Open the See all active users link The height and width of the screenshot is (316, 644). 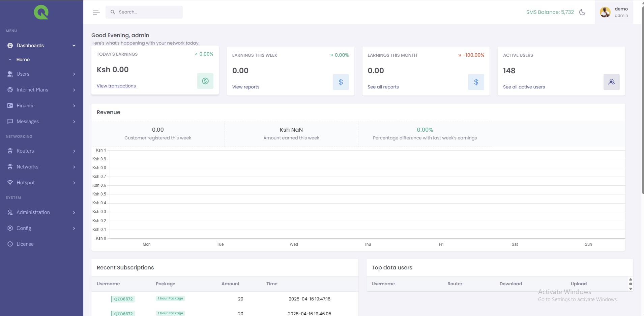524,87
